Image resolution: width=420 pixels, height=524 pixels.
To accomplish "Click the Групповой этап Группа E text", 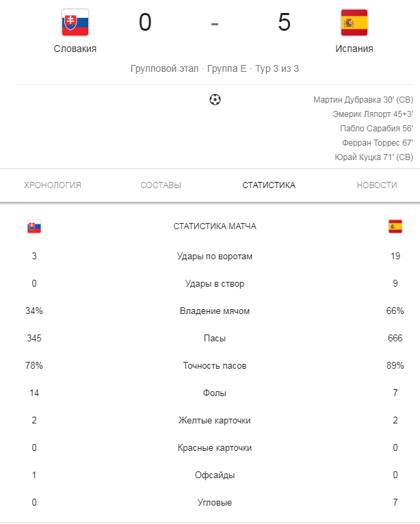I will [188, 68].
